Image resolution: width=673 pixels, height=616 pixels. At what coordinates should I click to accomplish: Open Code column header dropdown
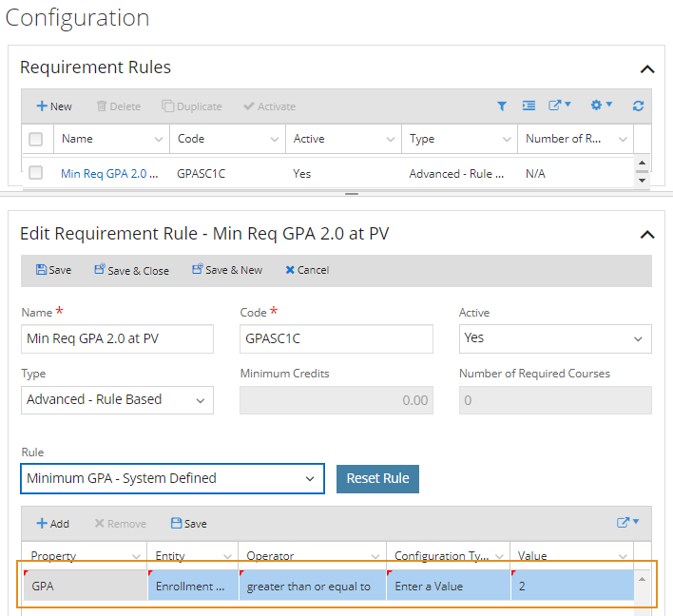tap(275, 139)
